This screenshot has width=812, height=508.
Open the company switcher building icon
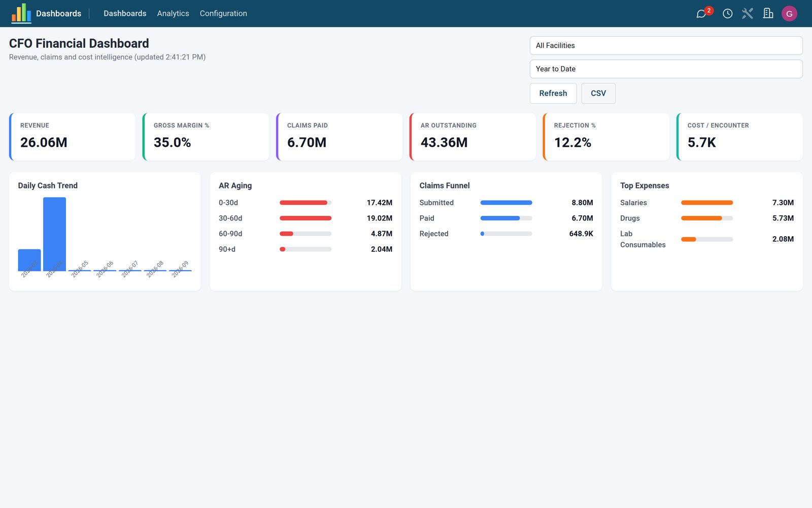pyautogui.click(x=768, y=14)
